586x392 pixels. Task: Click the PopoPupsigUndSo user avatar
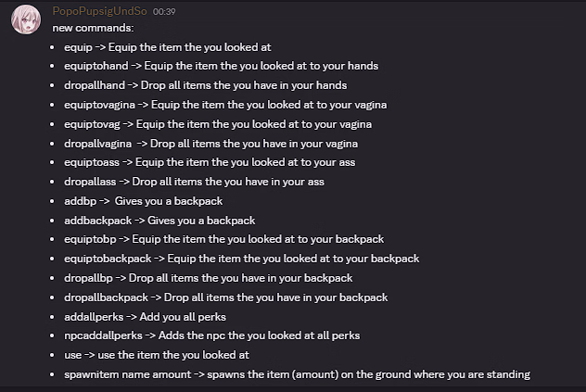24,19
